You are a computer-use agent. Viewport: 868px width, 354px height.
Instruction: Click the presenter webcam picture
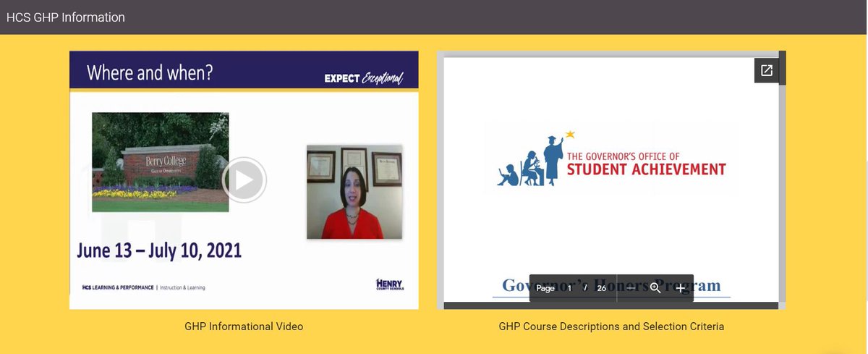coord(354,192)
